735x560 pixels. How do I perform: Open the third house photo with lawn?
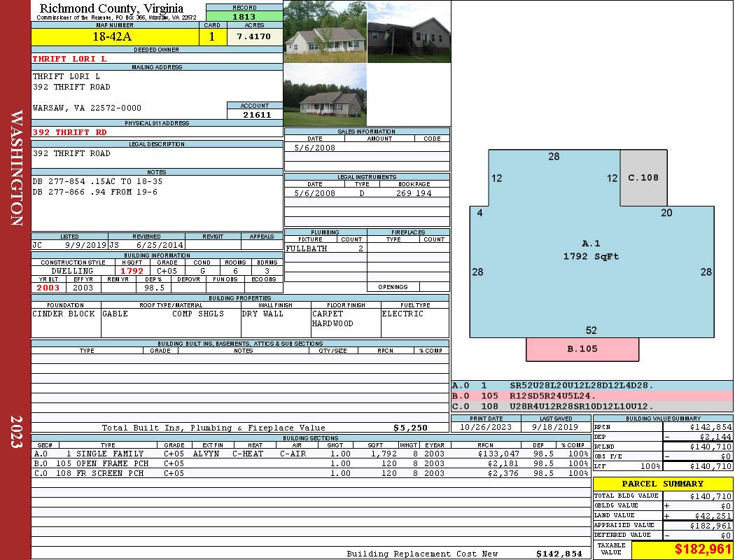(325, 94)
